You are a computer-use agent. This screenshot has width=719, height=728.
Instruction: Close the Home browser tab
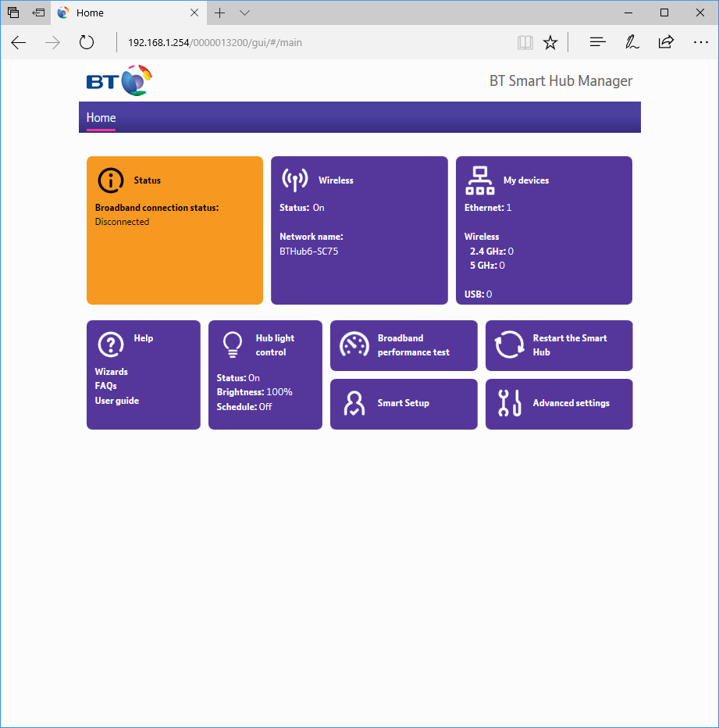194,13
